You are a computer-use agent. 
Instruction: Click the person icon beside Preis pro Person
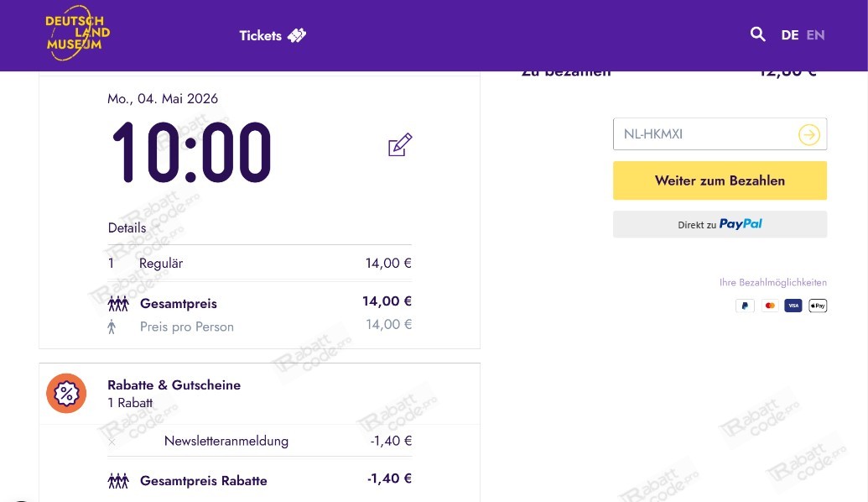pyautogui.click(x=112, y=327)
